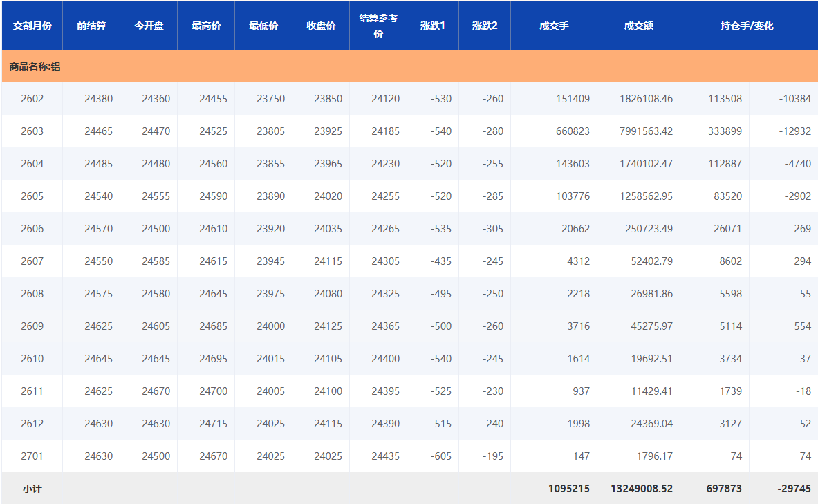Click the 成交手 column header

[554, 26]
